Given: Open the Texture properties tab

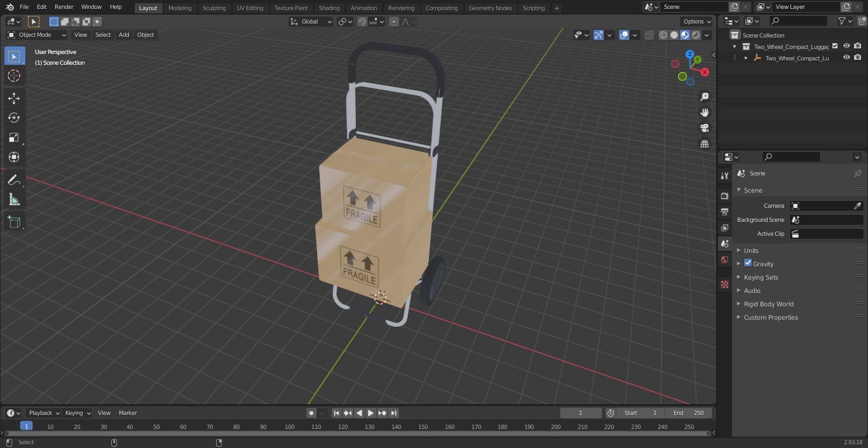Looking at the screenshot, I should click(724, 285).
